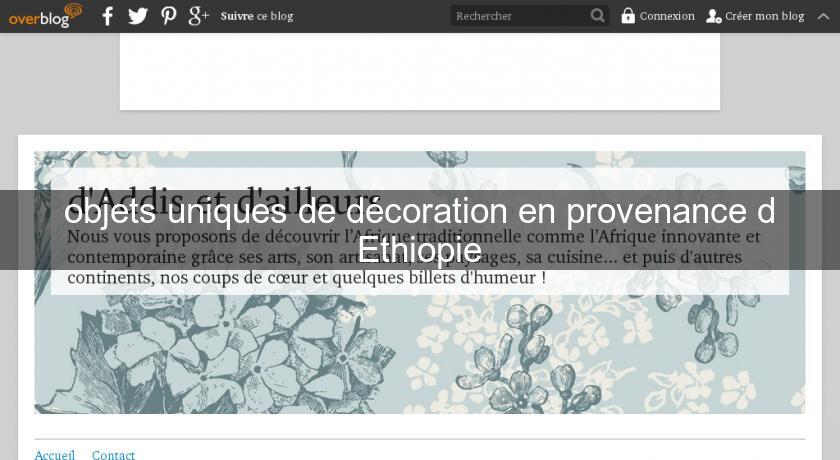Click the search magnifier icon
840x460 pixels.
(x=597, y=16)
